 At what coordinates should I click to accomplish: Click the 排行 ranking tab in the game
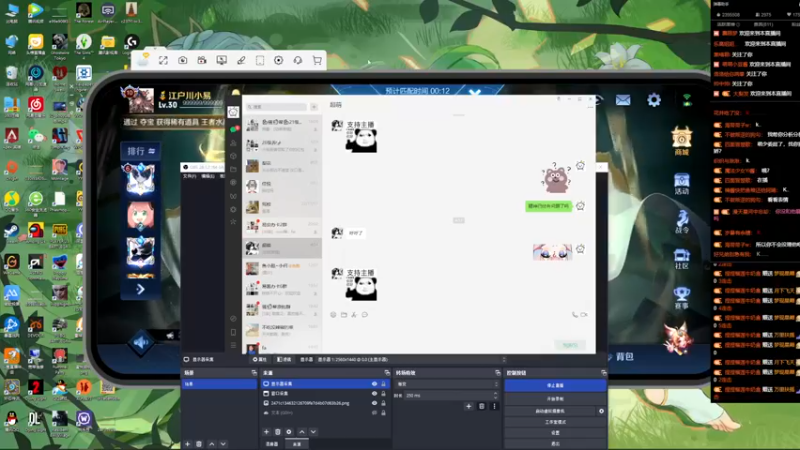point(141,151)
